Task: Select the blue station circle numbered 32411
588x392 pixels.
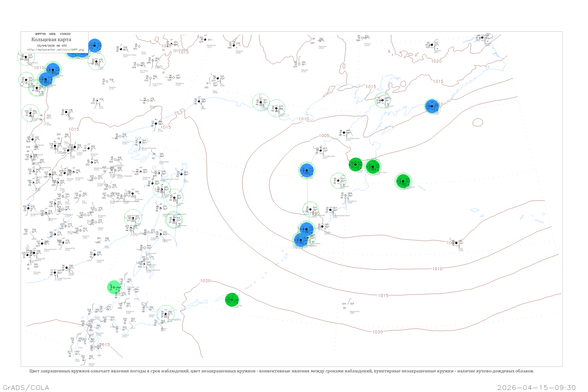Action: [307, 171]
